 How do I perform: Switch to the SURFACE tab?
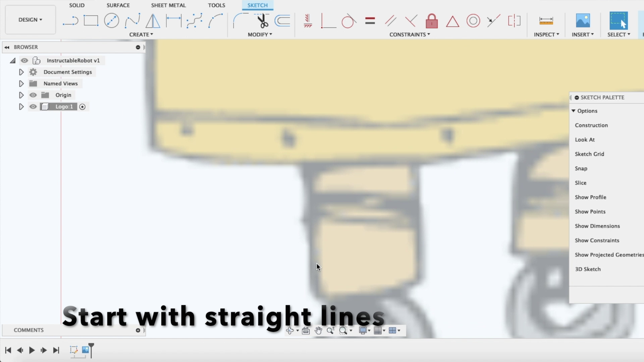(118, 5)
